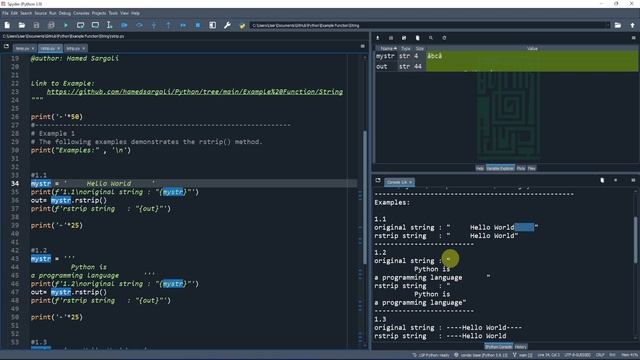The height and width of the screenshot is (360, 640).
Task: Switch to the Help pane tab
Action: 480,168
